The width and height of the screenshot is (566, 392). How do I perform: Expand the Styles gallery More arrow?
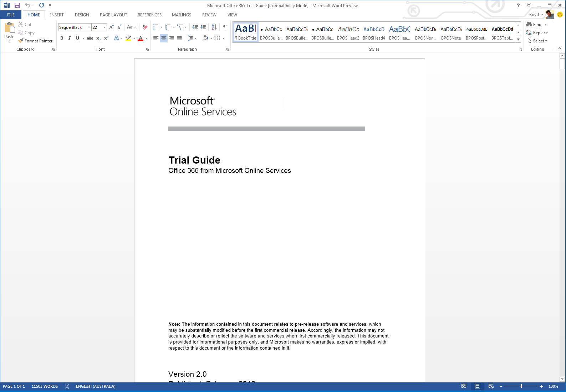point(519,40)
